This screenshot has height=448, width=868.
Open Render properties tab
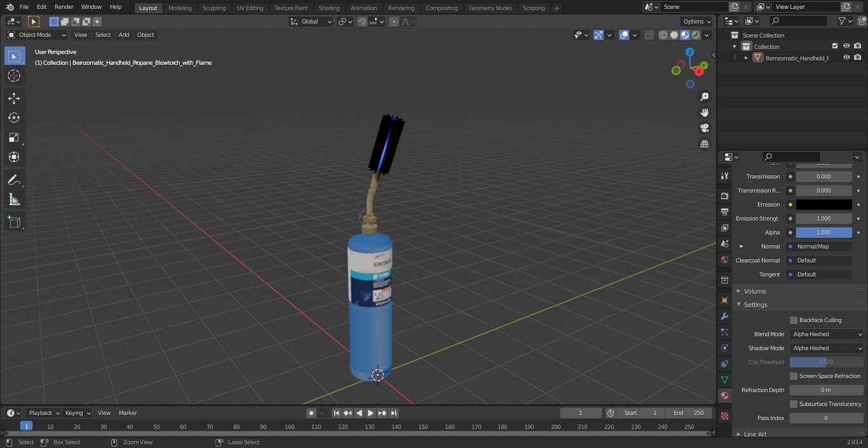724,196
